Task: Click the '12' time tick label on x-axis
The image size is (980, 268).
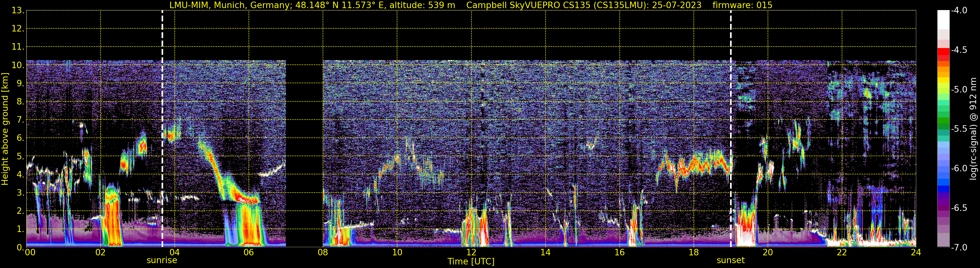Action: point(471,252)
